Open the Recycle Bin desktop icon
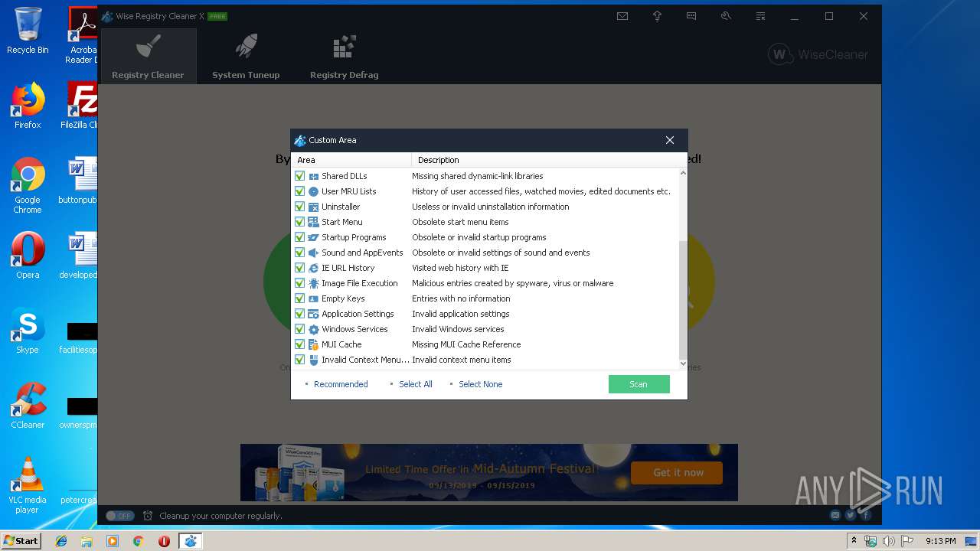Image resolution: width=980 pixels, height=551 pixels. click(x=28, y=31)
